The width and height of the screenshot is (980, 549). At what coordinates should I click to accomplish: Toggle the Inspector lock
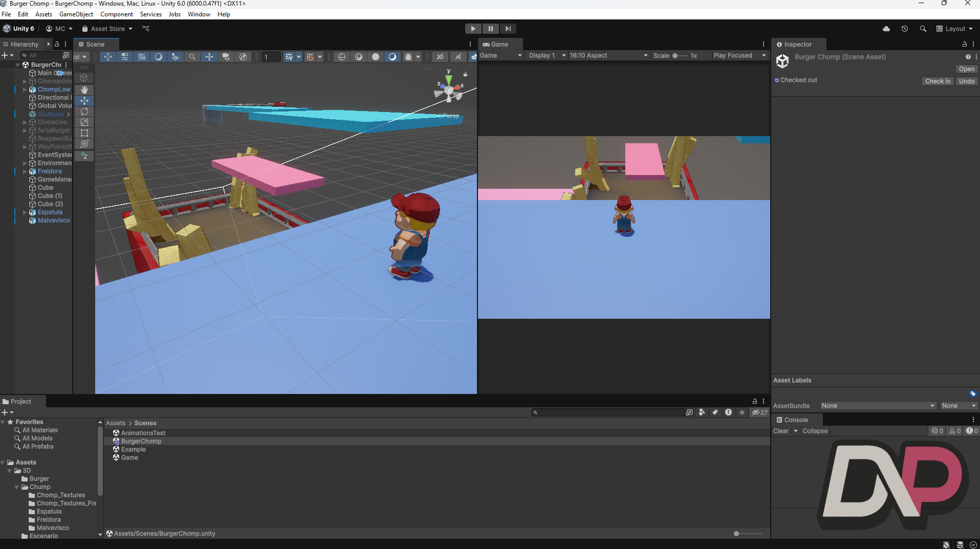tap(964, 45)
